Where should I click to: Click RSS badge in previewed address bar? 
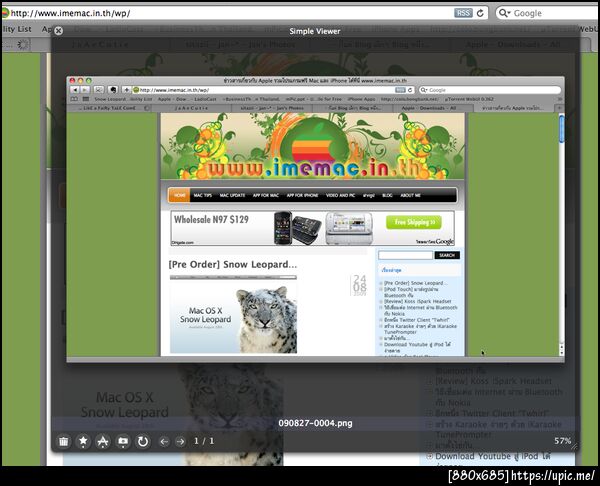tap(400, 90)
